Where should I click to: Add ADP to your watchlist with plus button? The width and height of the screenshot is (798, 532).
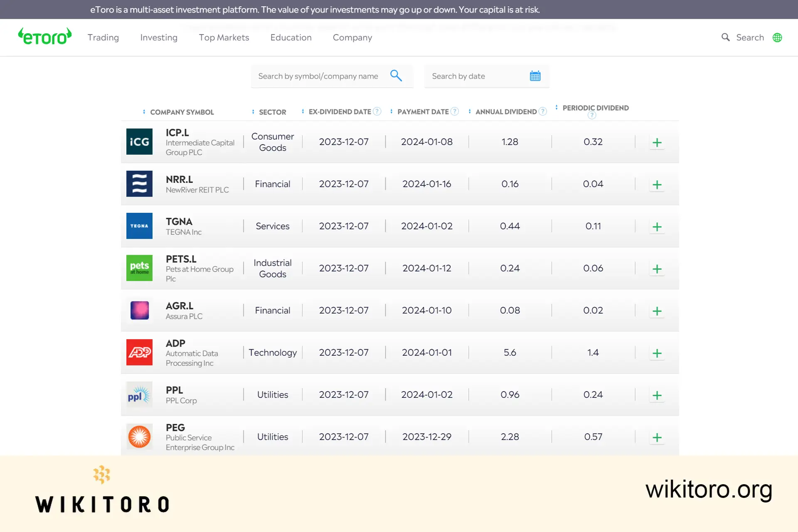click(657, 353)
